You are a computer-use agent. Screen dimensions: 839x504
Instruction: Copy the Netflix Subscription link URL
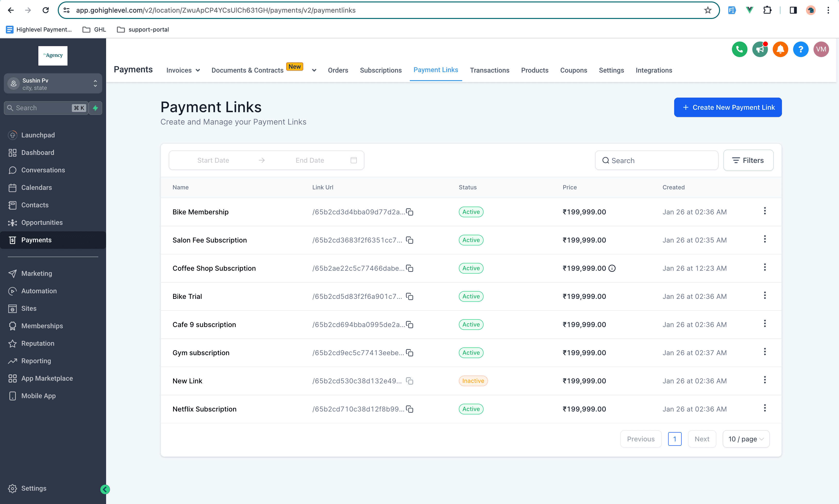410,409
